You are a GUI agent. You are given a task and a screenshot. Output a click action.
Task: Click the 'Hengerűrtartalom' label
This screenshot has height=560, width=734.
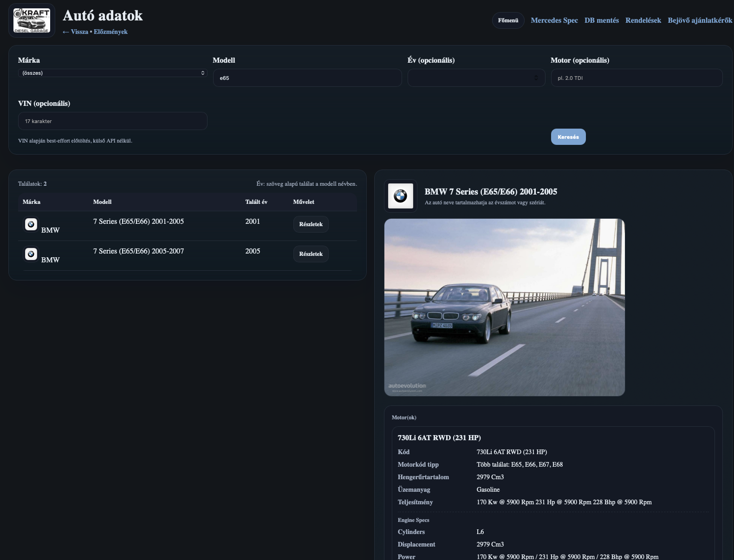(423, 477)
